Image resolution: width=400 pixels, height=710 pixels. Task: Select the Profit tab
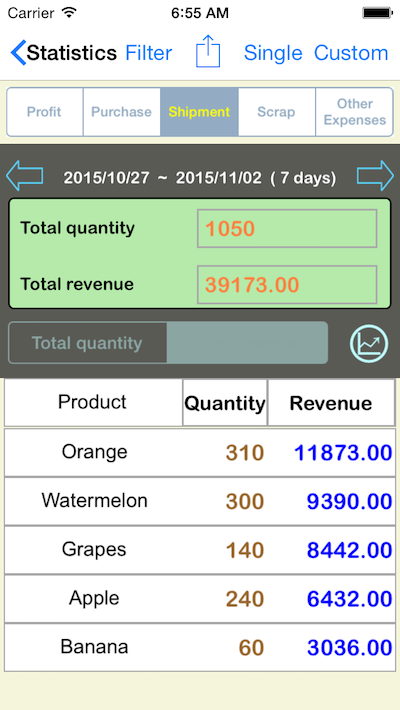pyautogui.click(x=44, y=112)
